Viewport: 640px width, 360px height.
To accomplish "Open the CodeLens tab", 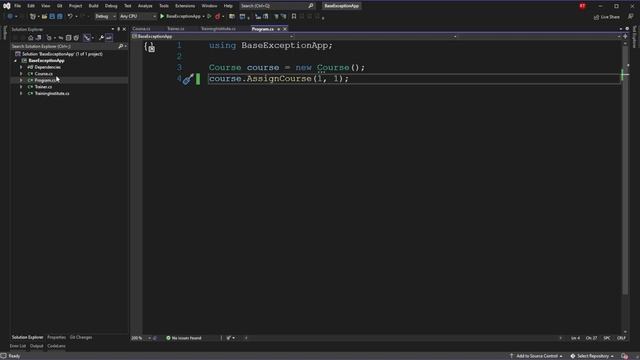I will [x=56, y=346].
